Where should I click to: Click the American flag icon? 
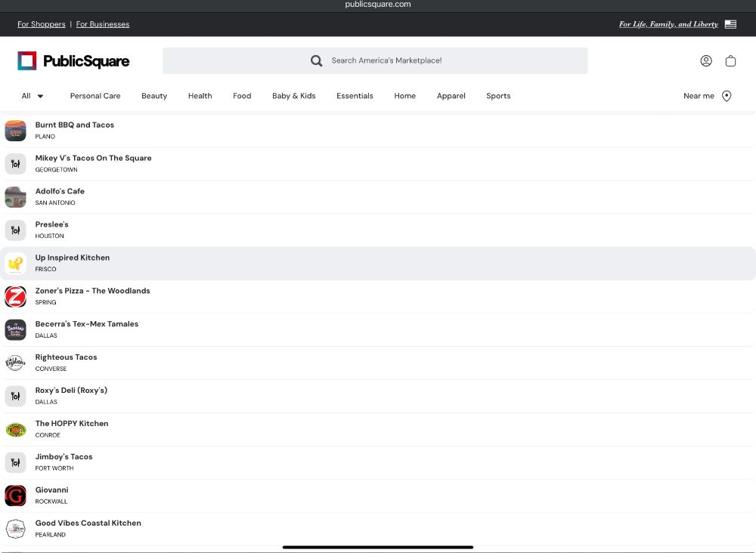click(x=730, y=24)
